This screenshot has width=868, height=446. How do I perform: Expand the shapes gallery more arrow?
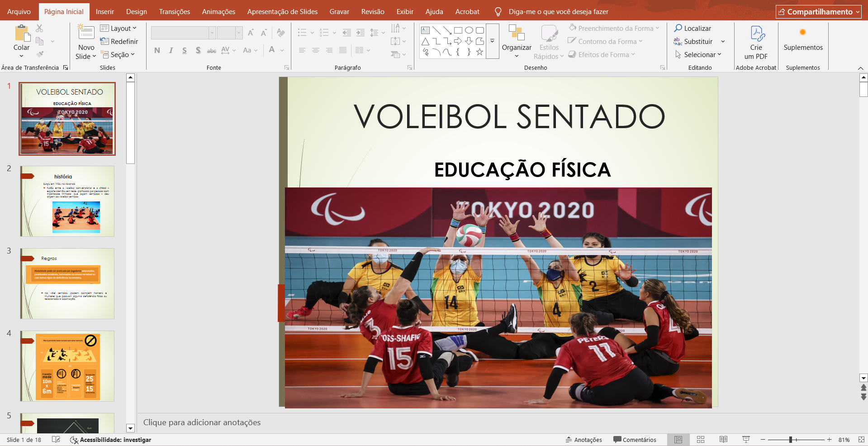coord(493,41)
